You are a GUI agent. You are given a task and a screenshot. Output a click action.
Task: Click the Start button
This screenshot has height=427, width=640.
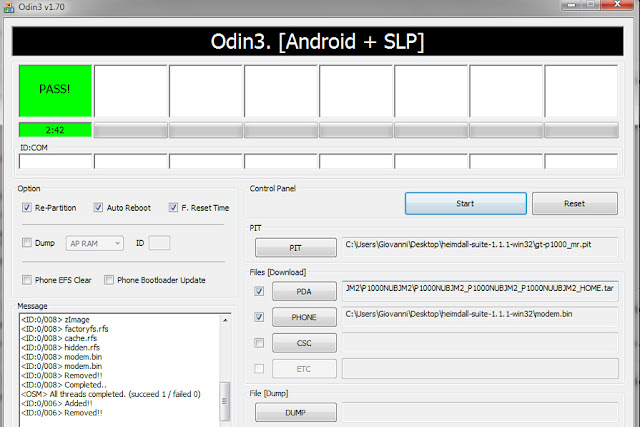coord(466,203)
